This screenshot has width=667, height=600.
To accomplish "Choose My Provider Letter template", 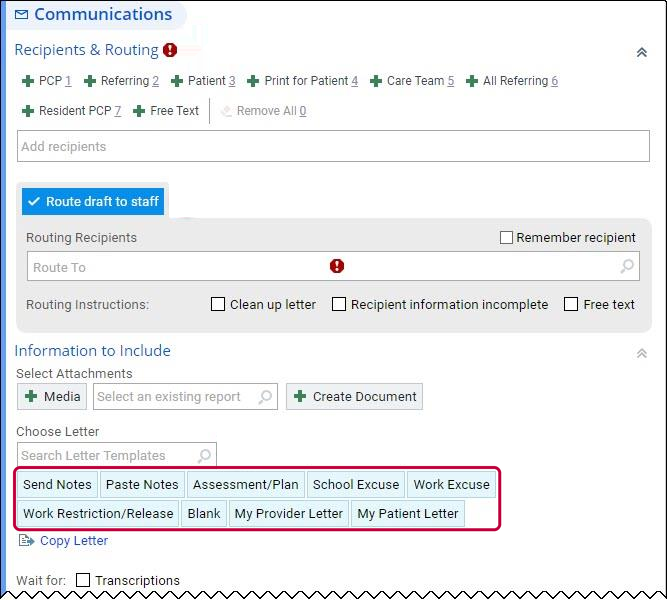I will click(289, 514).
